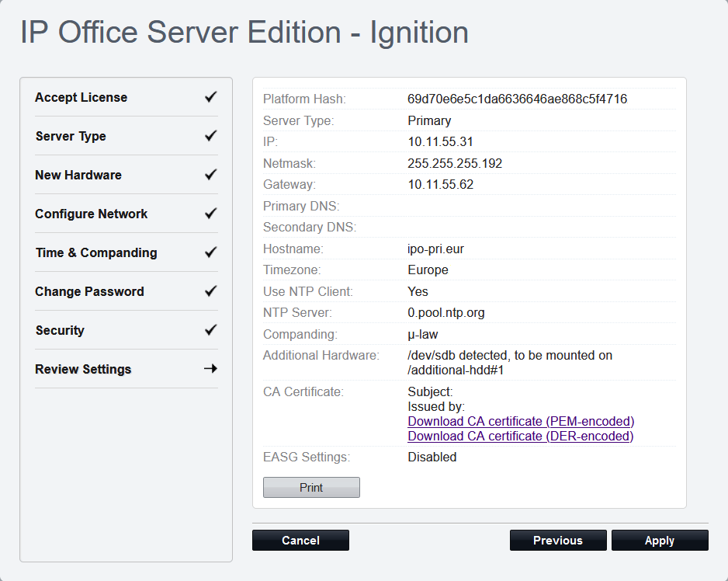Screen dimensions: 728x581
Task: Print the settings summary
Action: [x=311, y=488]
